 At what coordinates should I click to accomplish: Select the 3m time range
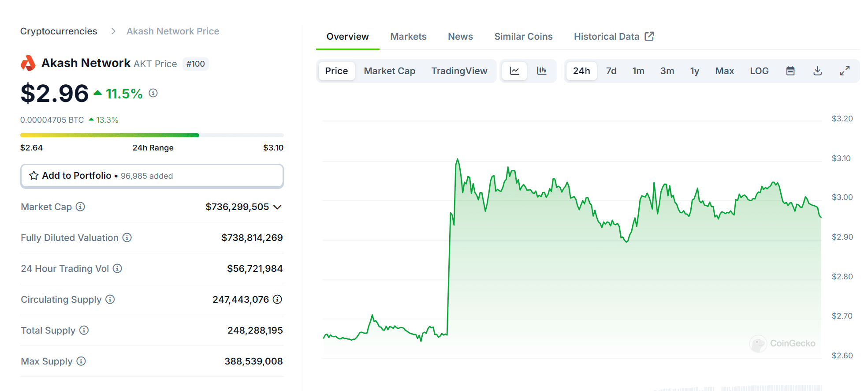pyautogui.click(x=667, y=71)
